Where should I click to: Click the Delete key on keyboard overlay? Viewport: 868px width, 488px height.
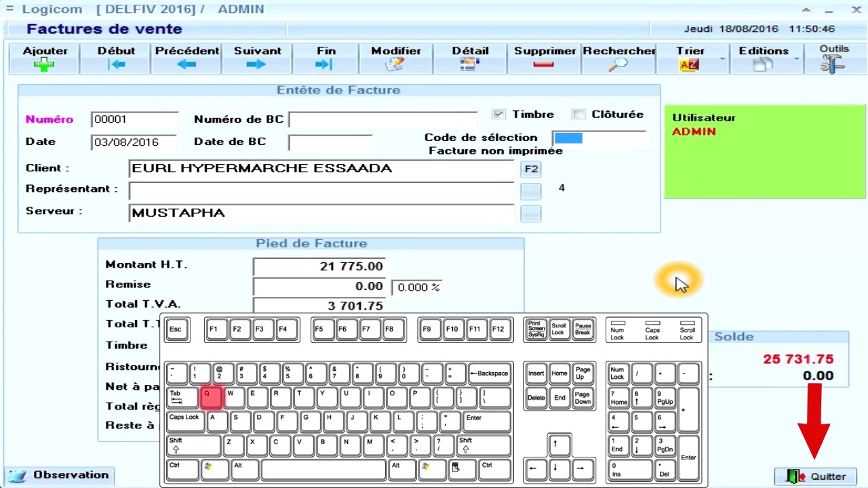(x=536, y=398)
